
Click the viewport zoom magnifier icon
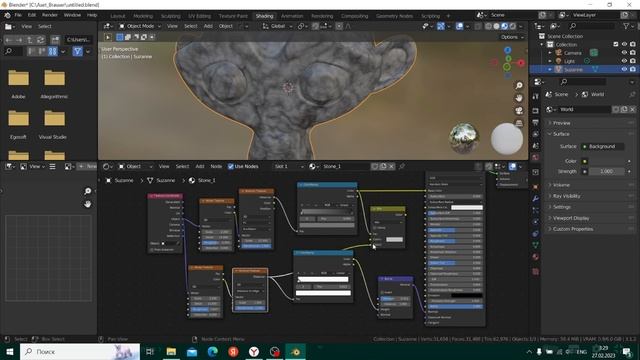pos(519,85)
